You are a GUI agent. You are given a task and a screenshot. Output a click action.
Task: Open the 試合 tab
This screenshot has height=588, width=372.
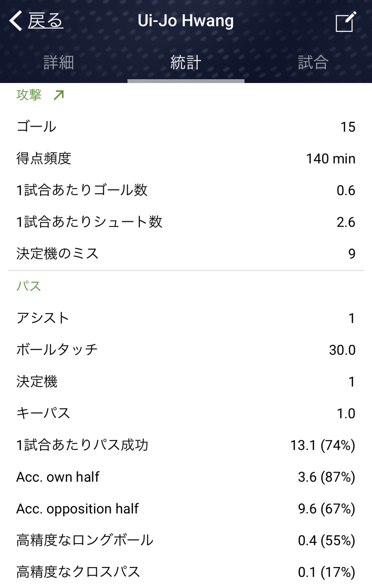313,62
